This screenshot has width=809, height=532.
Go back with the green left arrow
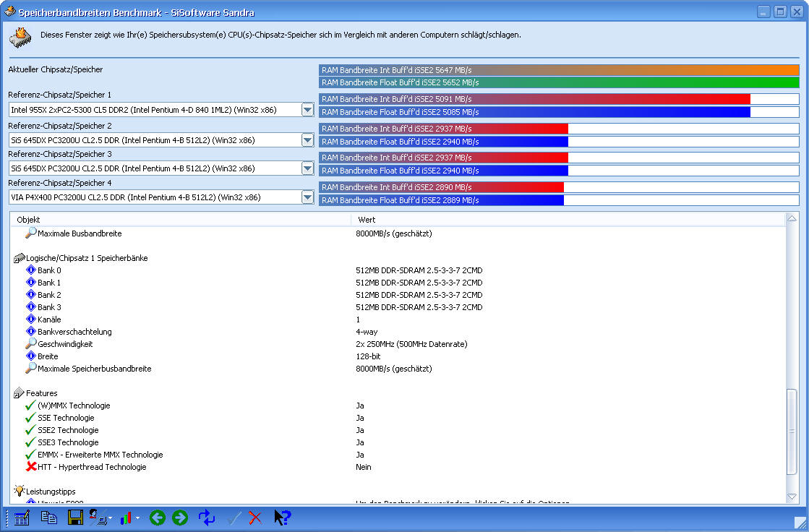[x=158, y=518]
